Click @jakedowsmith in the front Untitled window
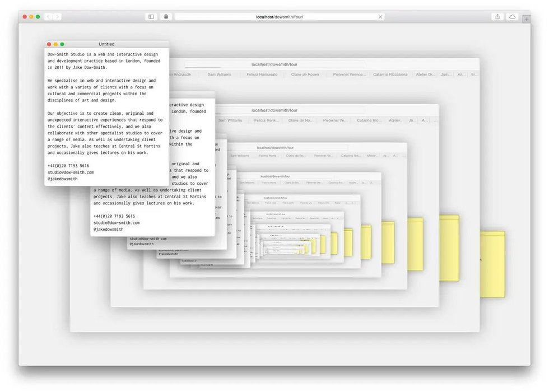549x392 pixels. (x=63, y=179)
